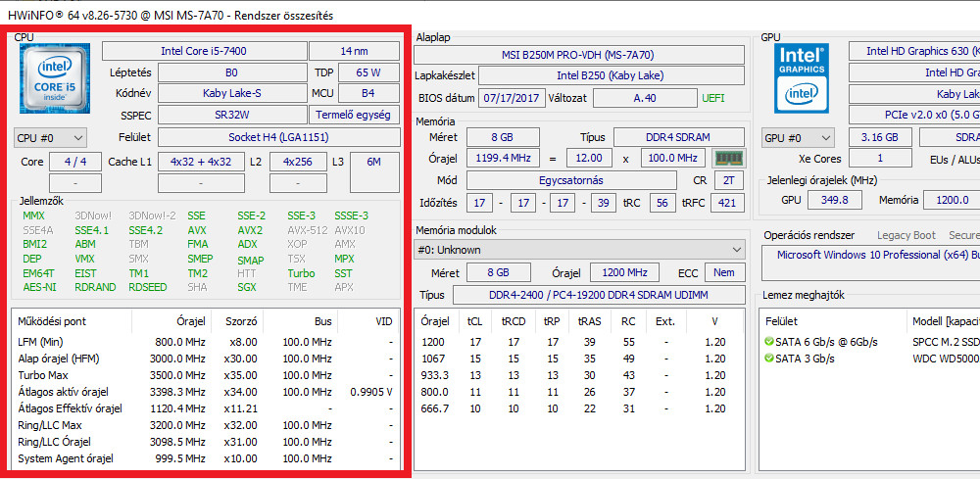Click the 'Működési pont' column header
Viewport: 980px width, 479px height.
51,320
